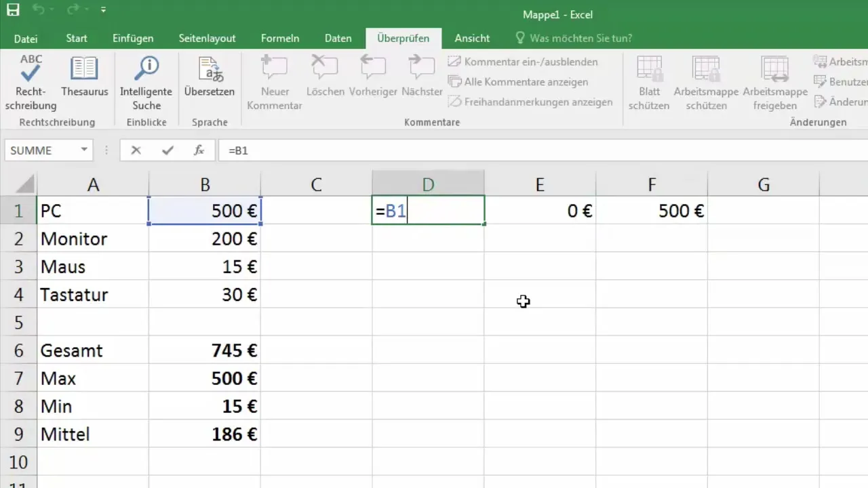Open the Name Box dropdown arrow
The image size is (868, 488).
[x=84, y=150]
